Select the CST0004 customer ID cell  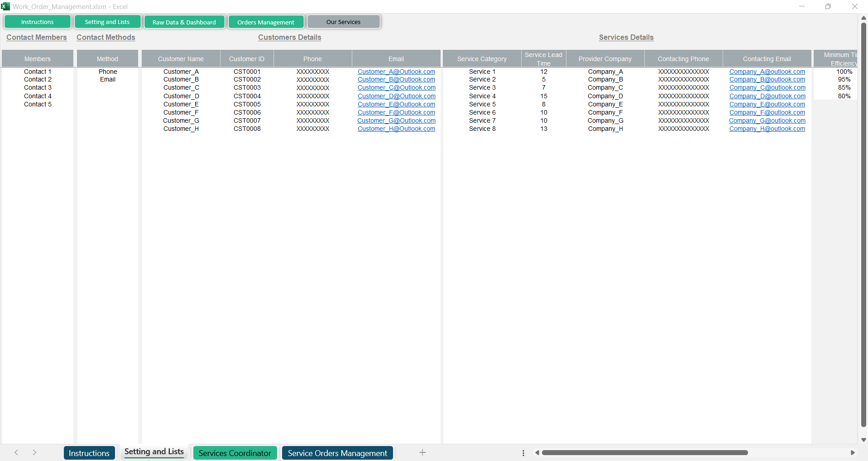tap(247, 96)
